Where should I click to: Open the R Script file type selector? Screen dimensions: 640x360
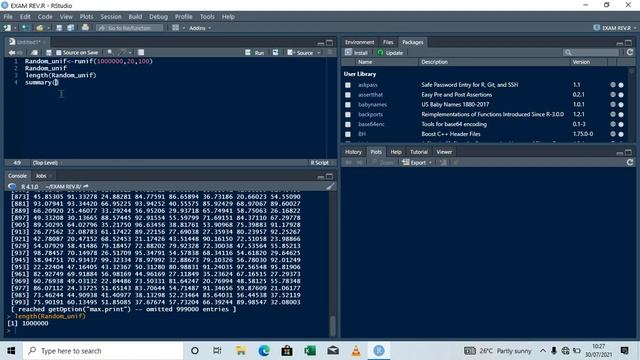[x=321, y=162]
